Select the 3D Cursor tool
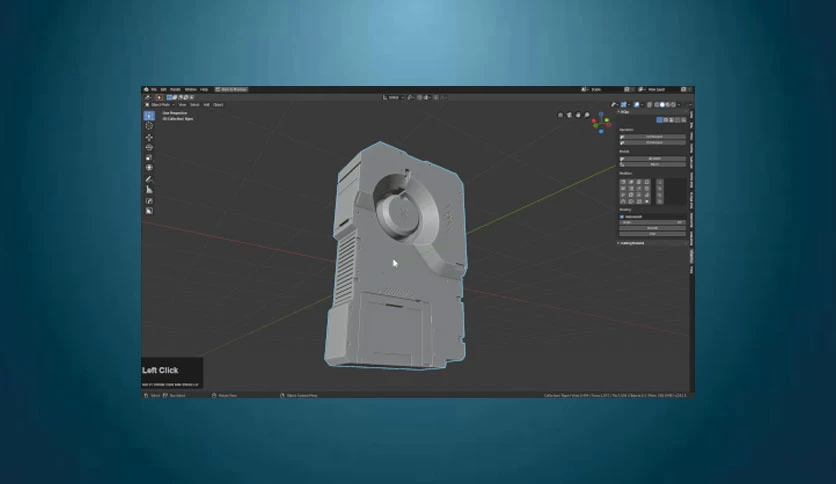 (149, 126)
